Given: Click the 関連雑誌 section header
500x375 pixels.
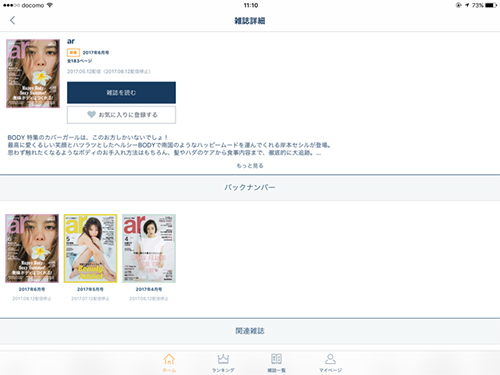Looking at the screenshot, I should click(x=250, y=331).
